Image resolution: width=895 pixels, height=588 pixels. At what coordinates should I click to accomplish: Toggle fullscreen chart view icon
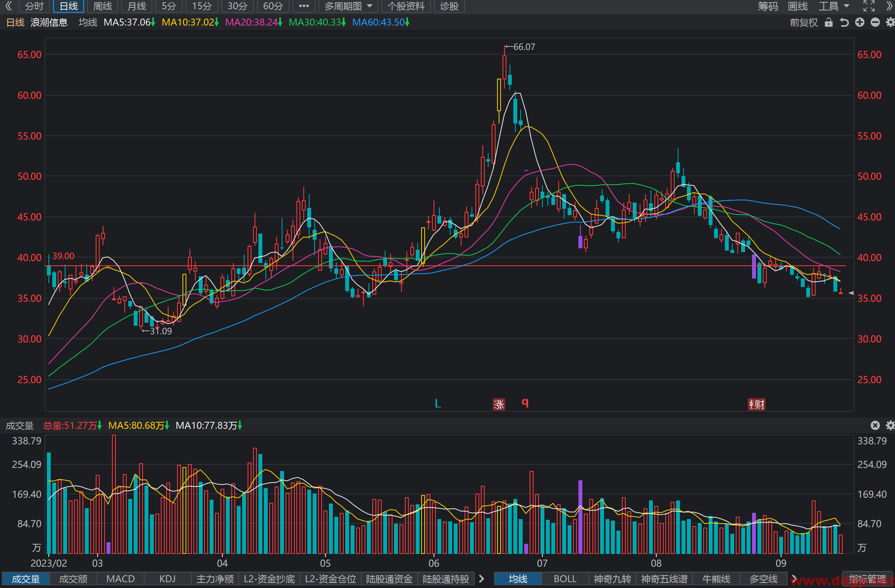(x=869, y=6)
